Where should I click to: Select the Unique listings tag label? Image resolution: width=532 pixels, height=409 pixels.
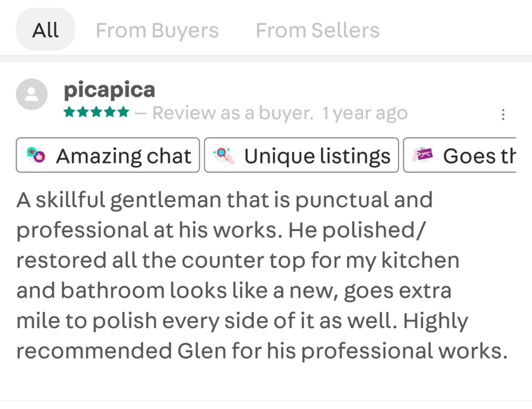click(x=317, y=155)
